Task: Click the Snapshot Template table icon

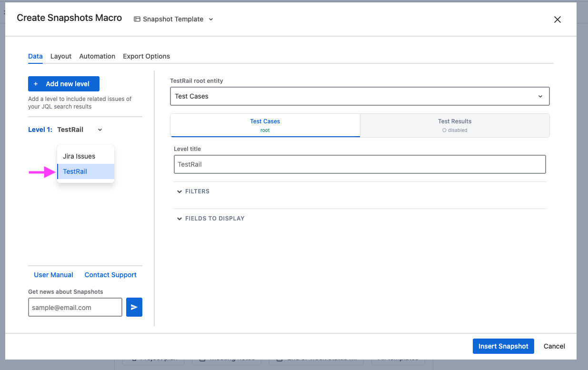Action: (x=137, y=19)
